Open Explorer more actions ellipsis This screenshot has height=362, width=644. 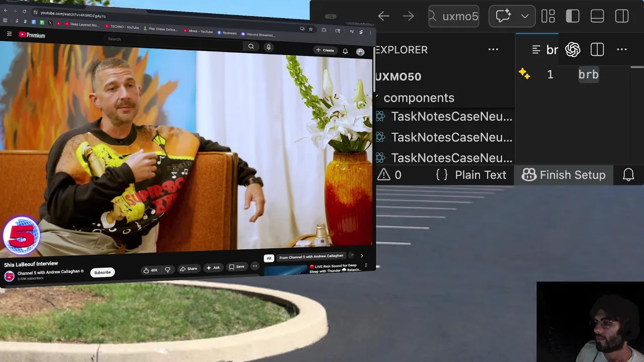pyautogui.click(x=493, y=49)
